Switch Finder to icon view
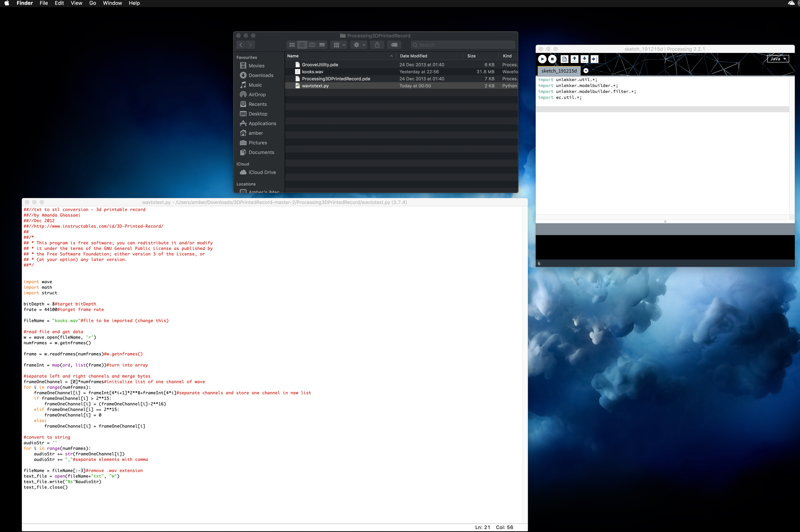Viewport: 800px width, 532px height. point(292,45)
